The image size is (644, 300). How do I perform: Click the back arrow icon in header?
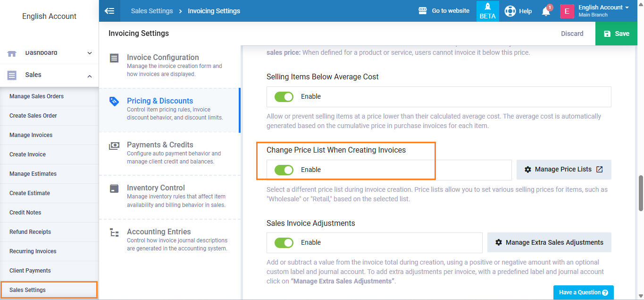109,11
